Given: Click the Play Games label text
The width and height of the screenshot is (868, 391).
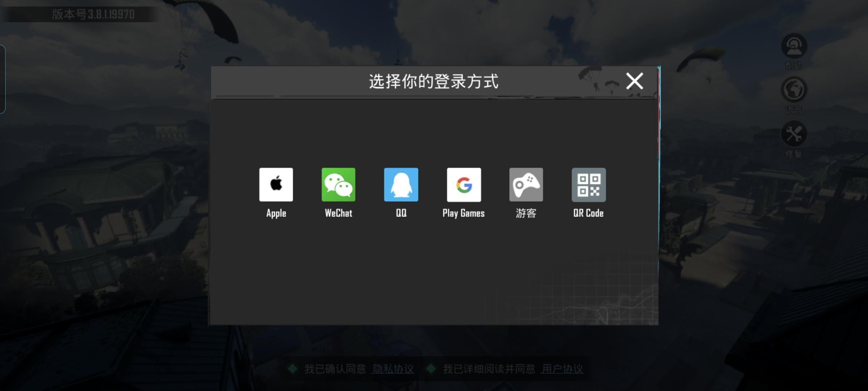Looking at the screenshot, I should tap(464, 213).
